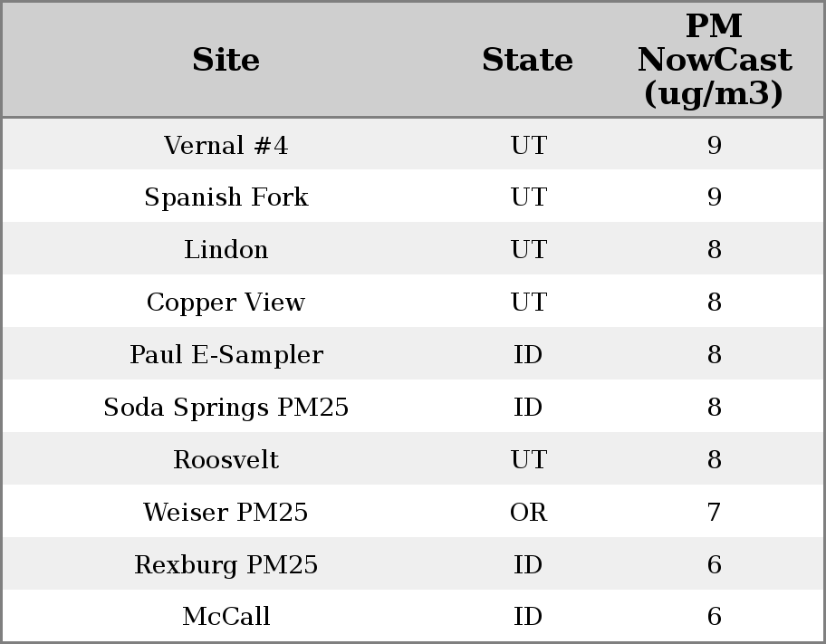The height and width of the screenshot is (644, 826).
Task: Click the ID state for McCall
Action: (528, 617)
